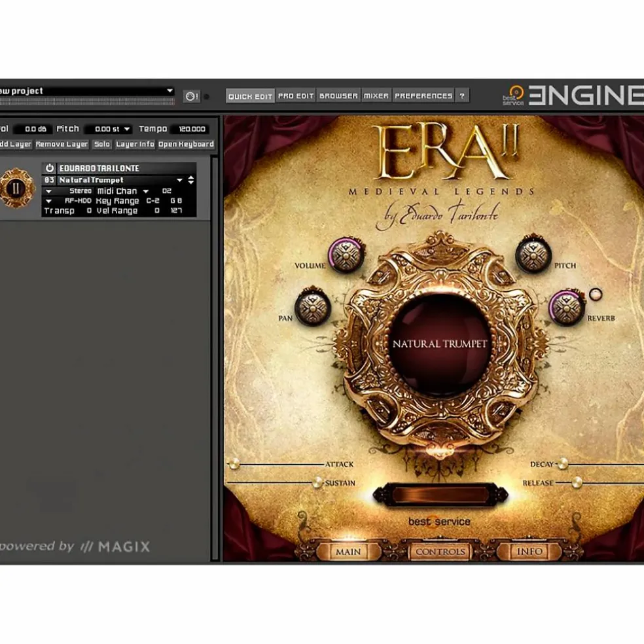Viewport: 644px width, 644px height.
Task: Click the Midi channel value 02
Action: [x=167, y=191]
